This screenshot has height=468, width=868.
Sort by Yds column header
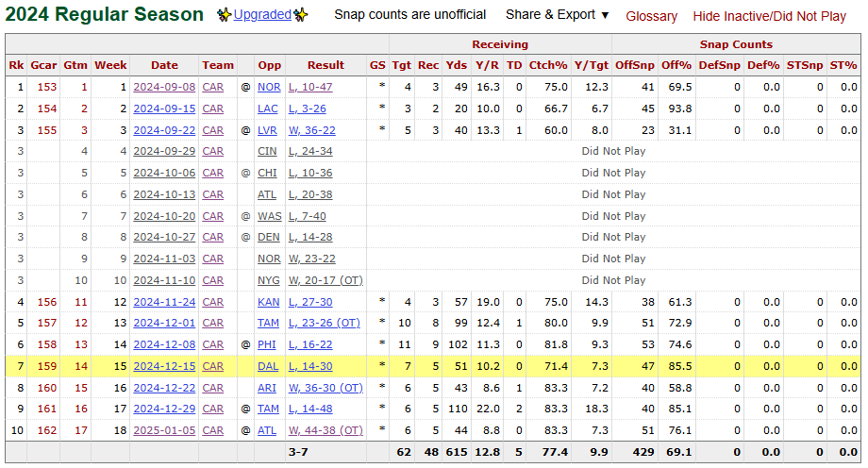coord(456,65)
